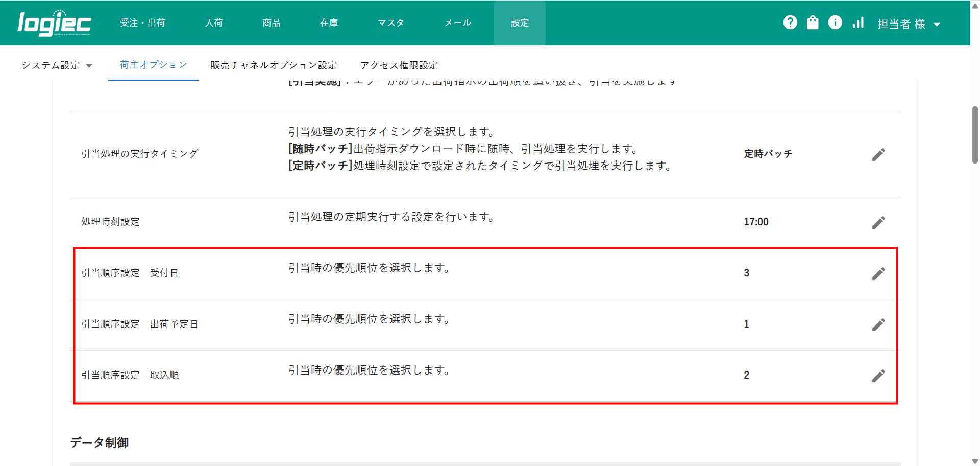Edit 処理時刻設定 with pencil icon
Screen dimensions: 980x466
point(878,222)
